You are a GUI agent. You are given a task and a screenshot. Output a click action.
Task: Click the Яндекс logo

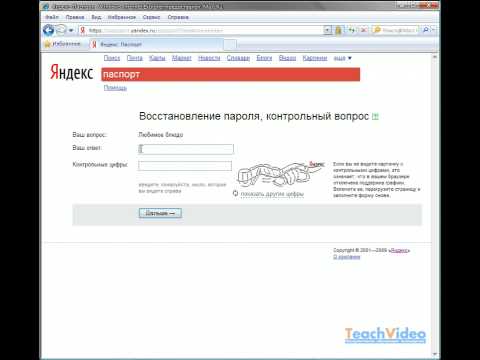click(x=72, y=72)
